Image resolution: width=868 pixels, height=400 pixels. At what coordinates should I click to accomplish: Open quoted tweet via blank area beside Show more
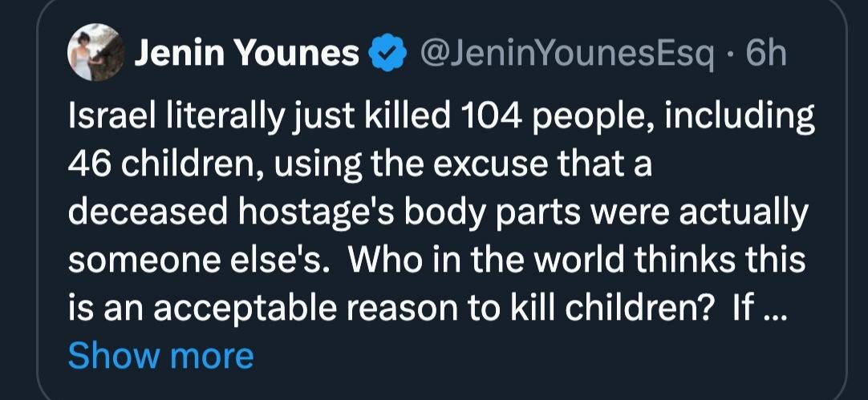(x=521, y=354)
